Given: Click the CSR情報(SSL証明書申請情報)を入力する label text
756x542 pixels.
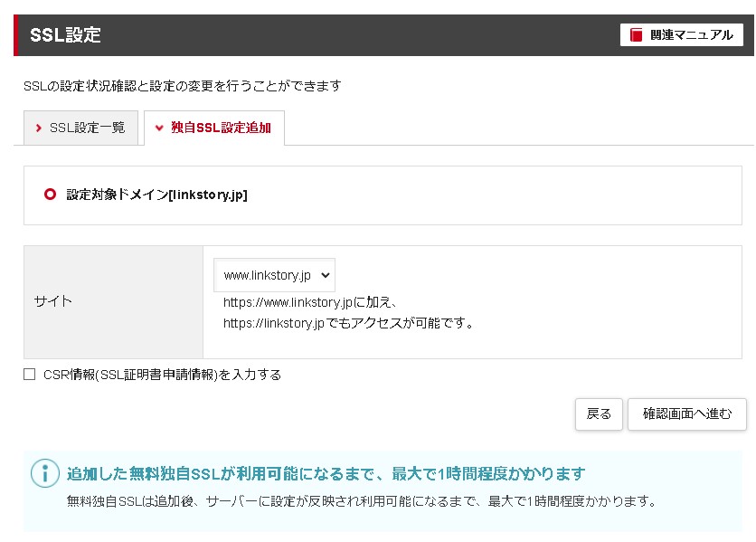Looking at the screenshot, I should (162, 375).
